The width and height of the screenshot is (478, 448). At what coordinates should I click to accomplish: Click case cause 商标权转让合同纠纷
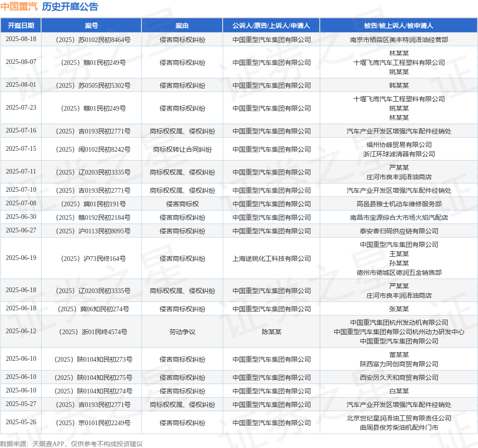click(182, 150)
